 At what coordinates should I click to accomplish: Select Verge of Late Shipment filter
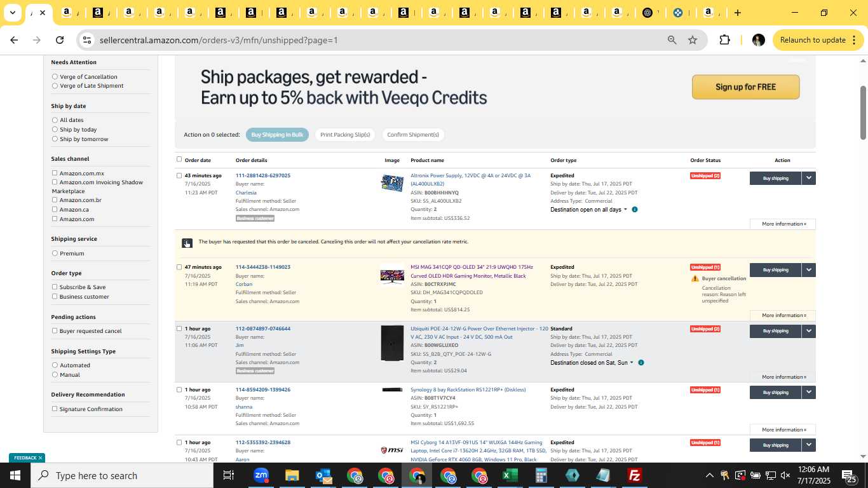pyautogui.click(x=55, y=86)
